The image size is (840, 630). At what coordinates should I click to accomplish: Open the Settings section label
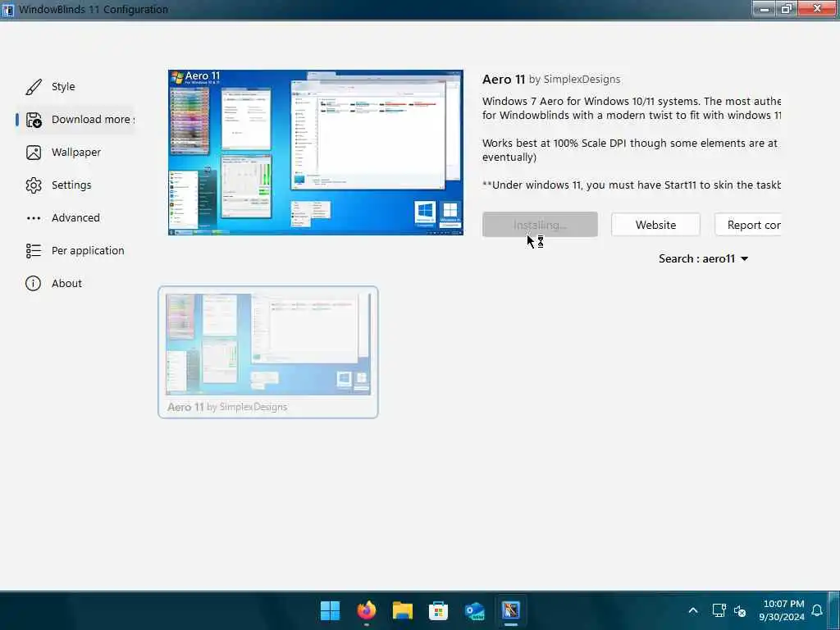[x=71, y=185]
